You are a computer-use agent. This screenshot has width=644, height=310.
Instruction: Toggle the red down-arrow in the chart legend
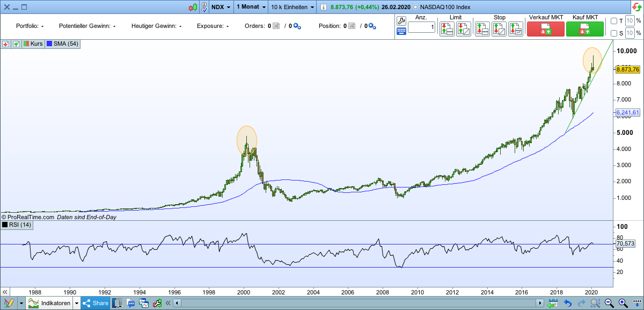pyautogui.click(x=5, y=44)
